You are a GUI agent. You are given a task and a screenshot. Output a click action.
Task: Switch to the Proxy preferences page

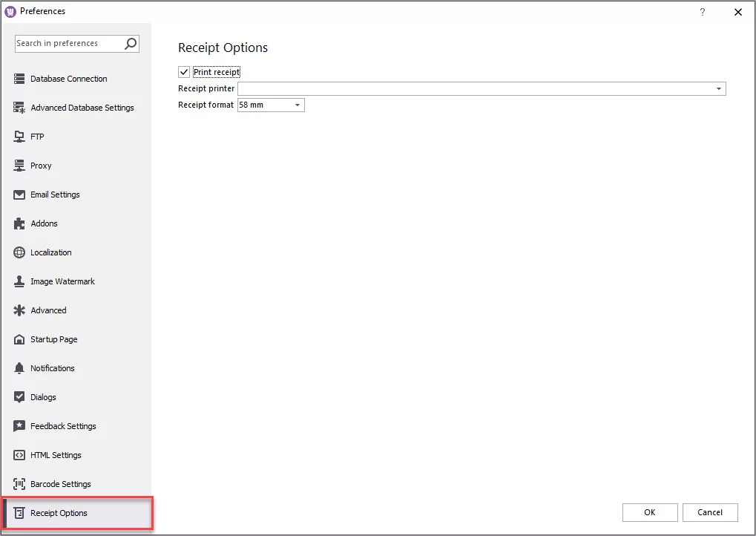[41, 166]
